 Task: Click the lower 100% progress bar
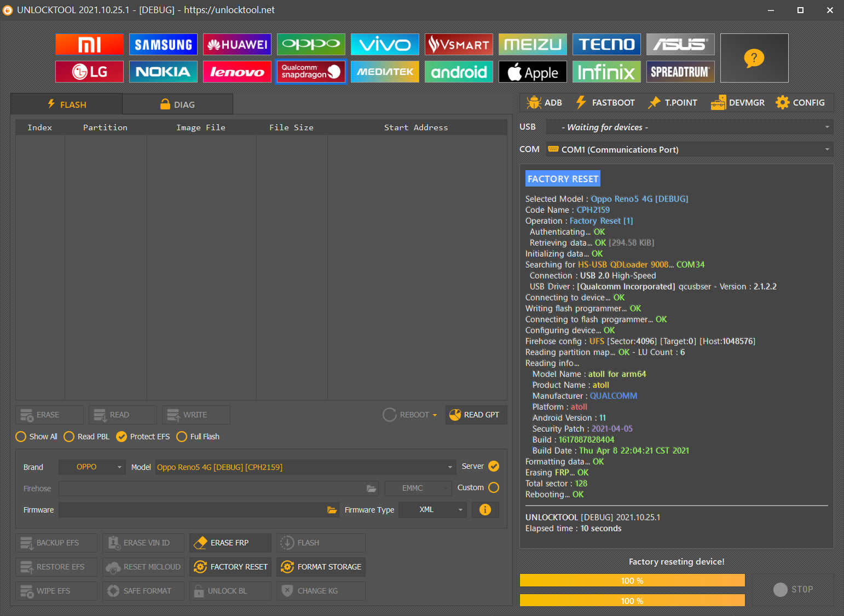point(632,601)
